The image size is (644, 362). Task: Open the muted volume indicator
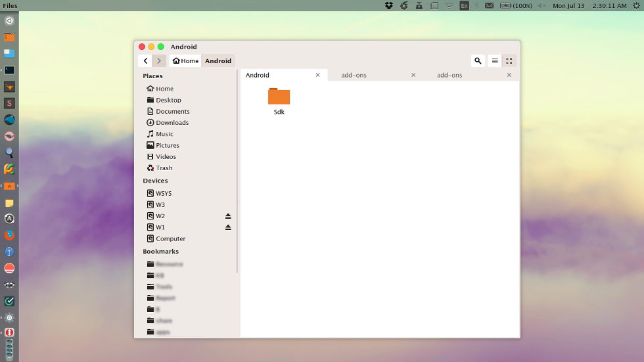tap(541, 6)
